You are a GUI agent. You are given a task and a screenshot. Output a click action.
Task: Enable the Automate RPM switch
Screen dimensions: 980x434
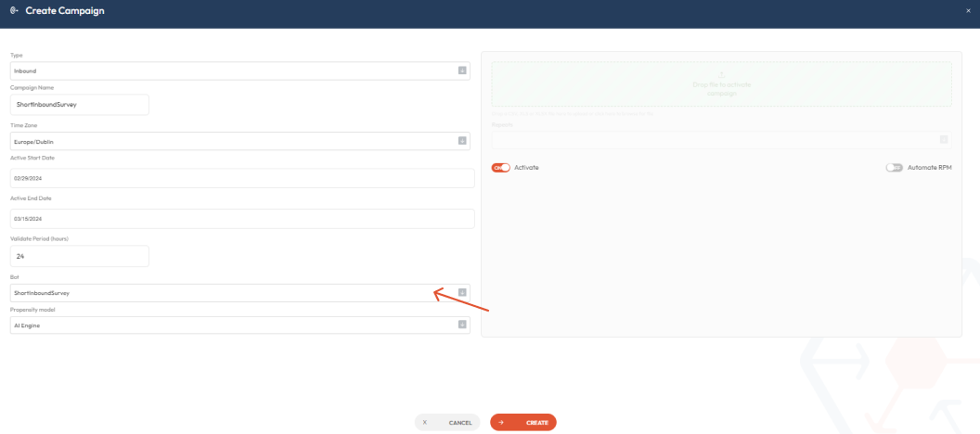895,168
